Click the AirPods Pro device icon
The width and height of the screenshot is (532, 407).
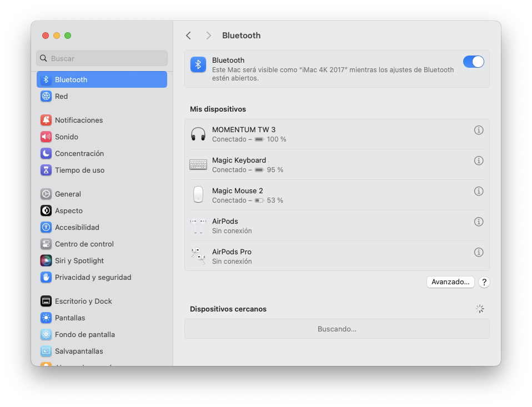198,256
